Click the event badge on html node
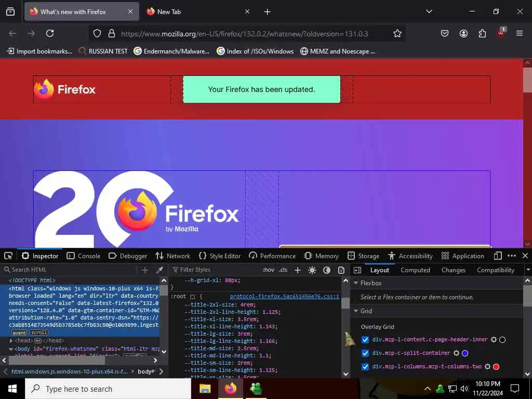This screenshot has height=399, width=532. click(x=19, y=333)
